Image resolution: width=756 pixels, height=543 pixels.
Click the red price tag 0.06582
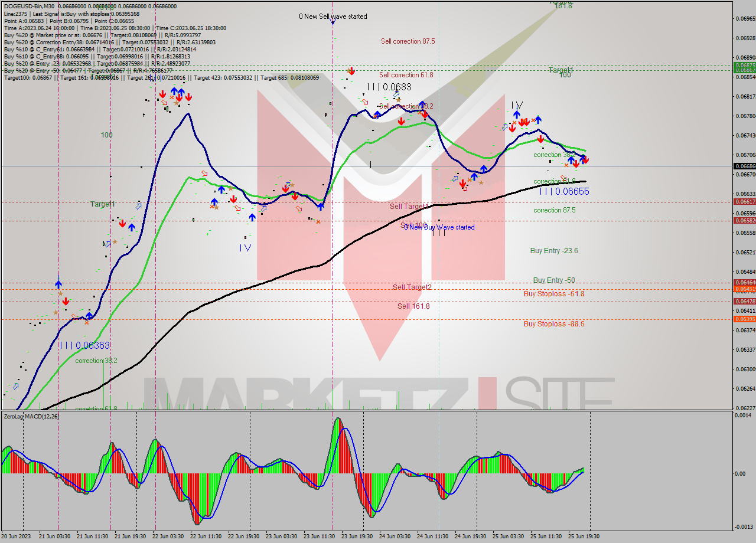tap(744, 220)
